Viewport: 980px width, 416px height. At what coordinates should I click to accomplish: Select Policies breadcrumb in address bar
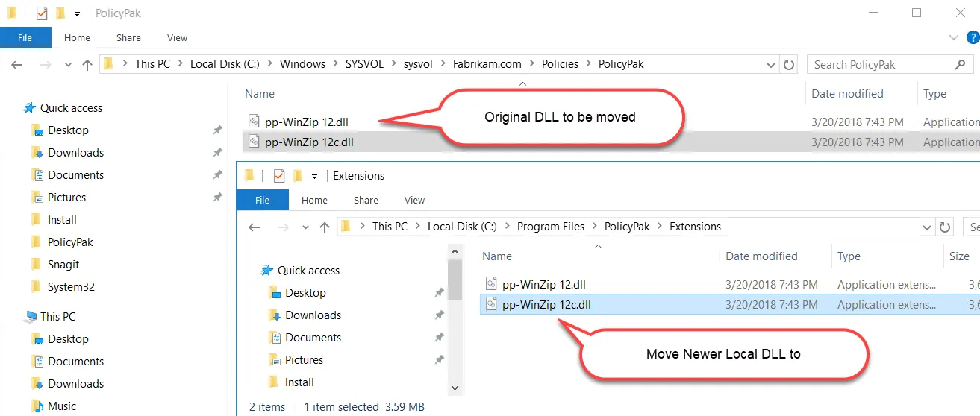(560, 64)
